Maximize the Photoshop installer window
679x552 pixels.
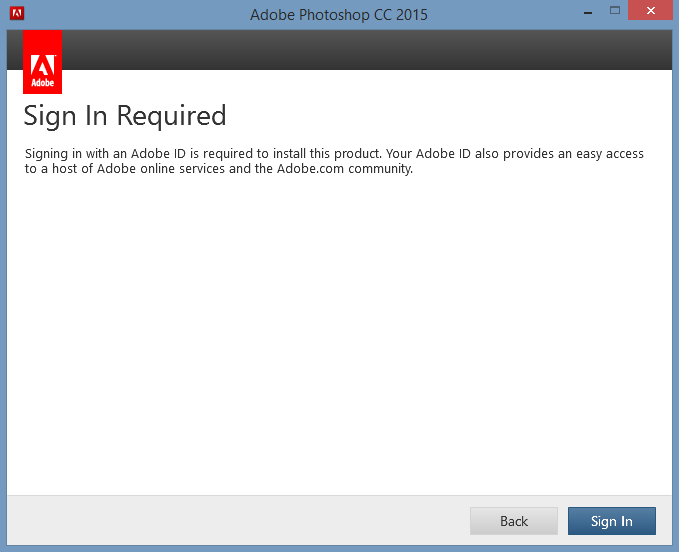[615, 10]
